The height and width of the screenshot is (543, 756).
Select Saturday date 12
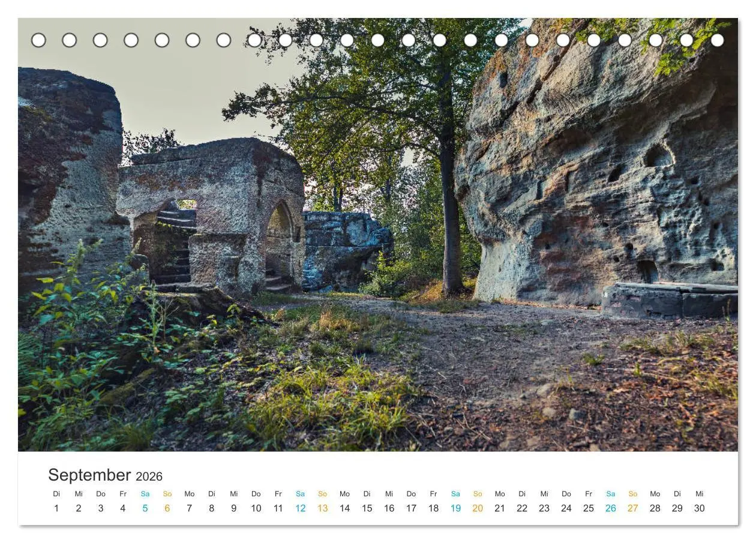point(301,508)
